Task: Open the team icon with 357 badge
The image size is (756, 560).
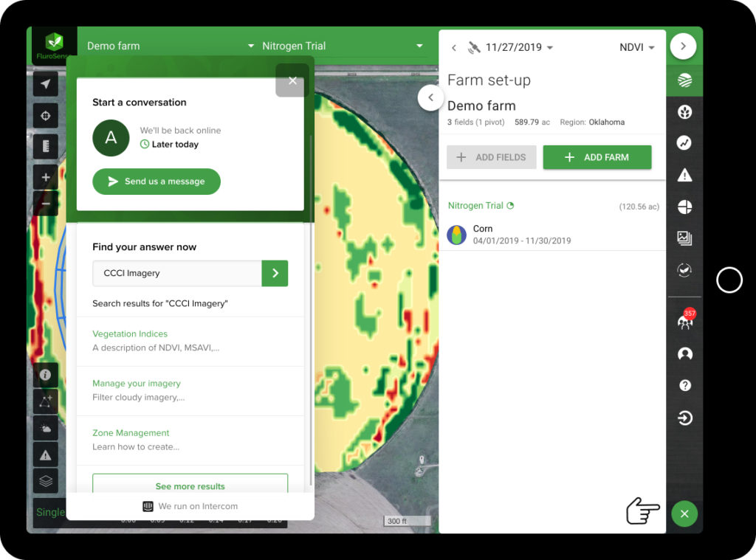Action: click(x=686, y=320)
